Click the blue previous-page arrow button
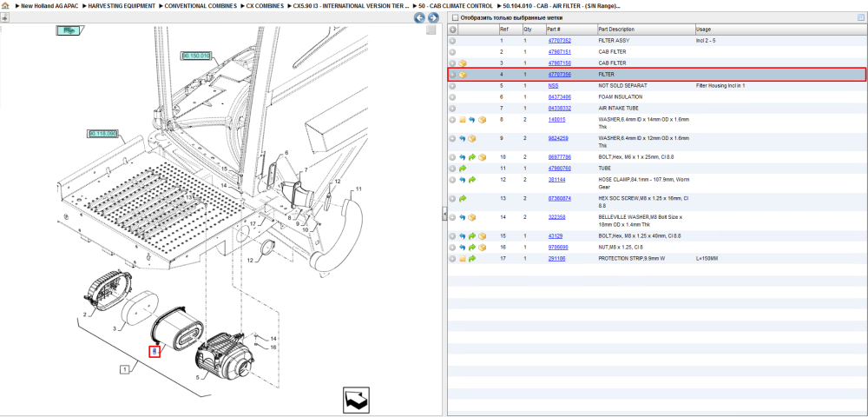Viewport: 868px width, 417px height. pyautogui.click(x=419, y=18)
